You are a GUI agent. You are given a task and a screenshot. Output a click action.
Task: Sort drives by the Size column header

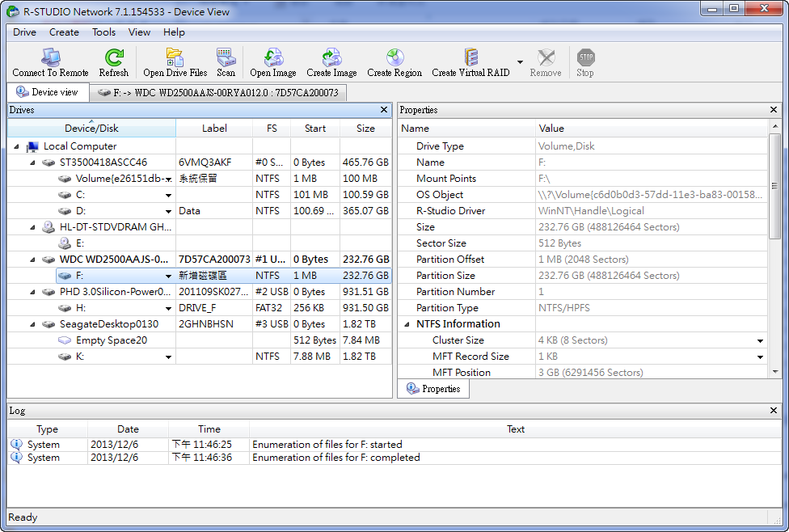(x=366, y=129)
